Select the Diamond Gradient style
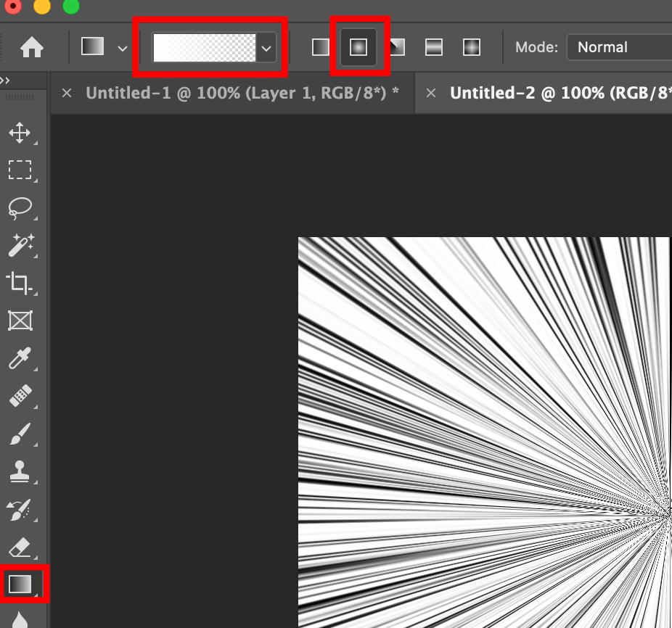The width and height of the screenshot is (672, 628). pyautogui.click(x=472, y=47)
